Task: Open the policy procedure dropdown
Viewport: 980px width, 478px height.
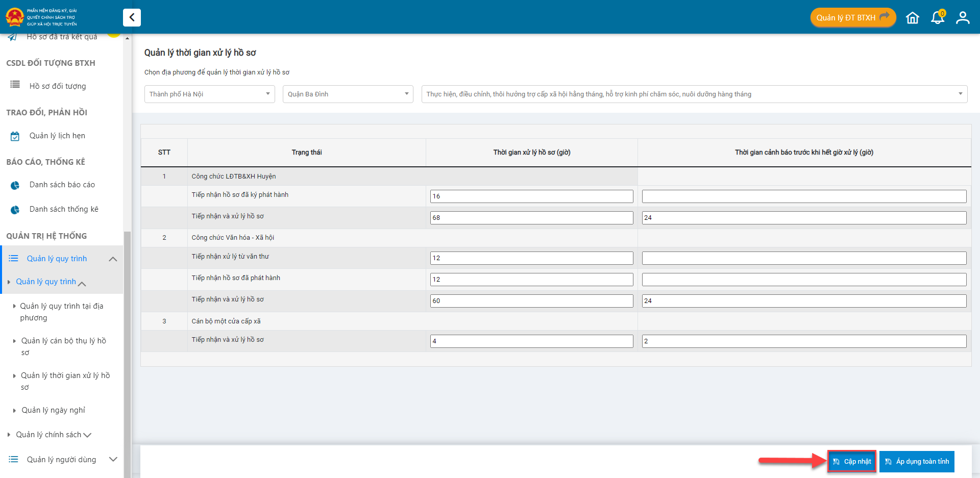Action: pyautogui.click(x=694, y=94)
